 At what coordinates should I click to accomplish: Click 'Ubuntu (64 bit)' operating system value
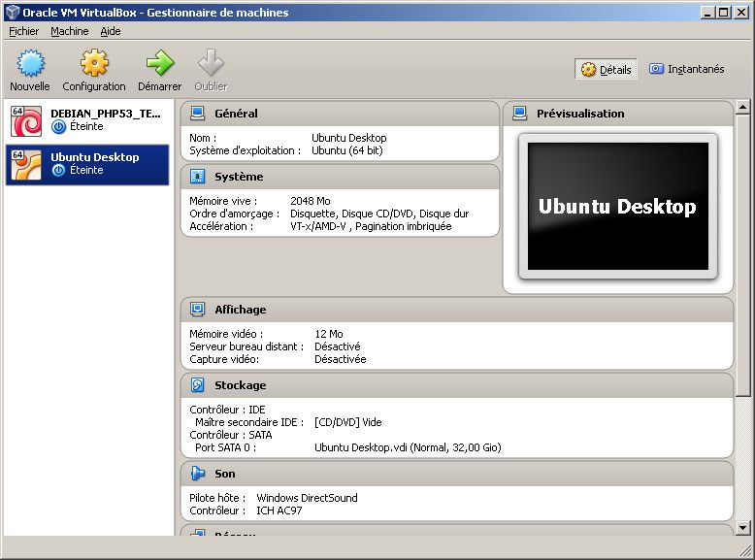pyautogui.click(x=346, y=150)
